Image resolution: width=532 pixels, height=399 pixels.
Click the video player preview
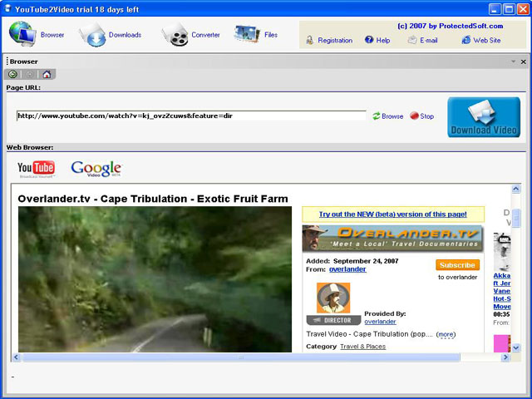pos(155,279)
